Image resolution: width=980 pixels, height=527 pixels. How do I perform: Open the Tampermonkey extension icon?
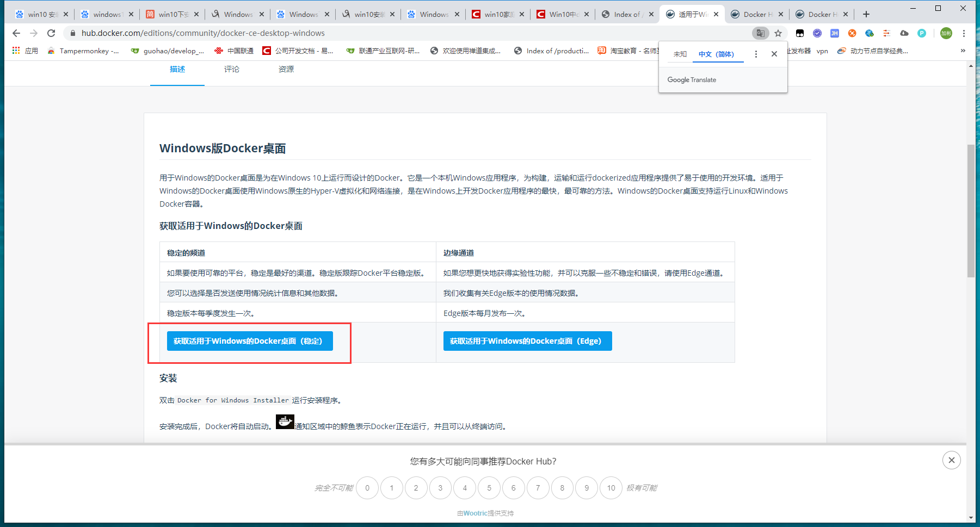click(800, 33)
